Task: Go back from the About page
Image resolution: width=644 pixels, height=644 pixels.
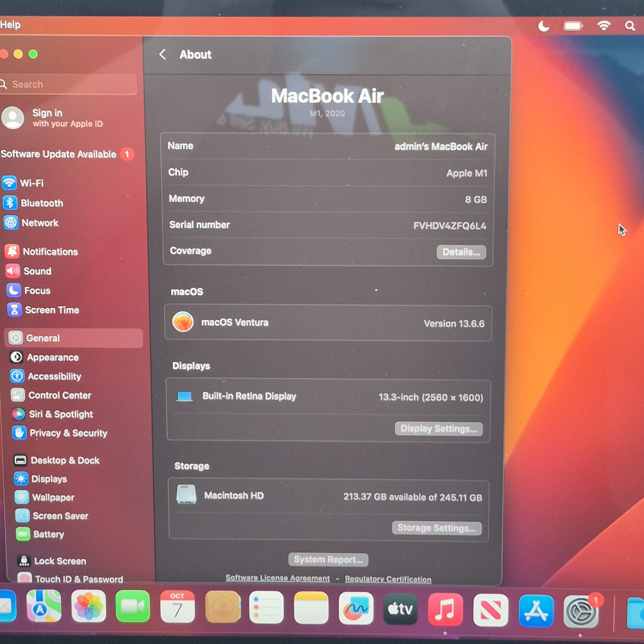Action: [x=162, y=54]
